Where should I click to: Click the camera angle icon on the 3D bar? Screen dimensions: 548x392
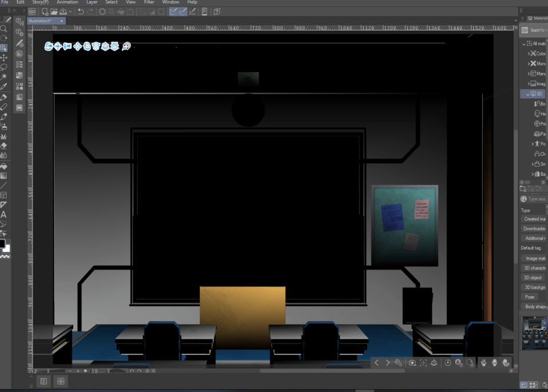[412, 363]
